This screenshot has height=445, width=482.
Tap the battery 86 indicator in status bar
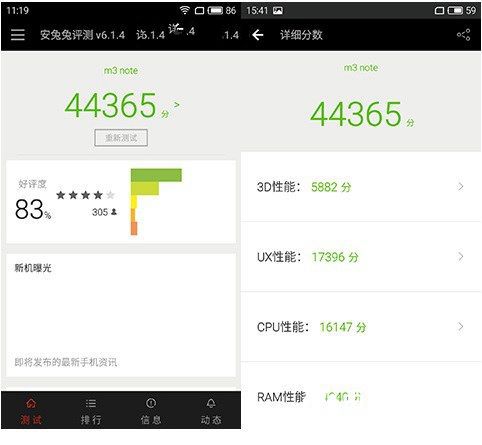(222, 10)
